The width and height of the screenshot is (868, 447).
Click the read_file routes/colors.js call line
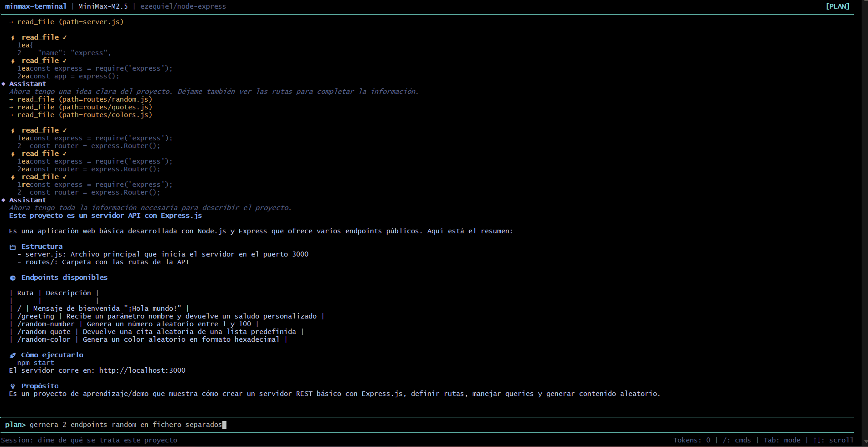pos(85,115)
